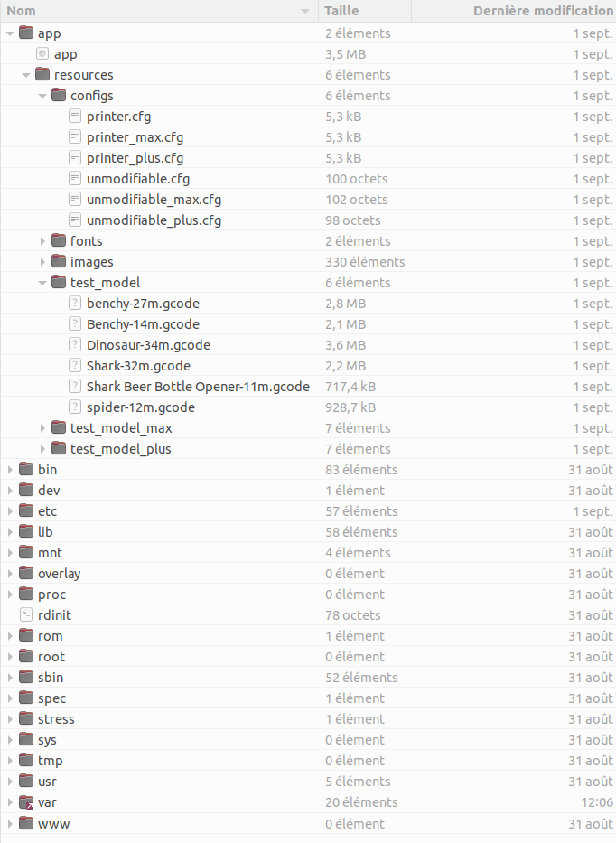This screenshot has height=843, width=616.
Task: Click the spider-12m.gcode file icon
Action: click(x=75, y=407)
